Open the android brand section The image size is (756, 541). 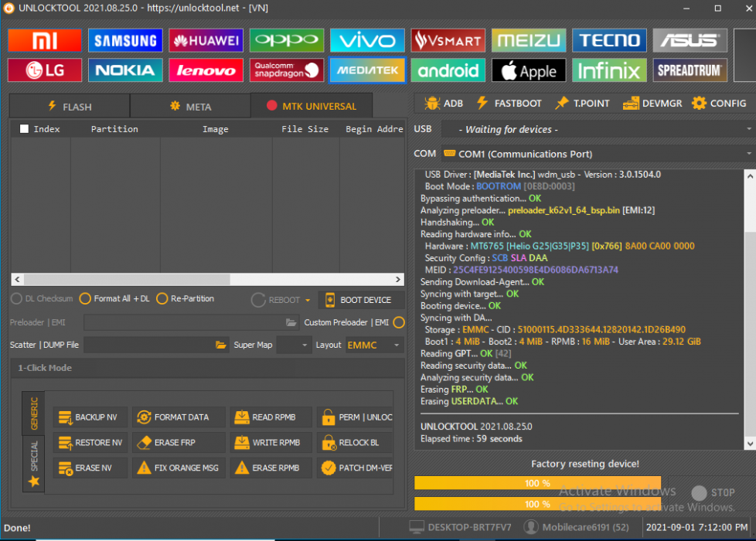[448, 70]
